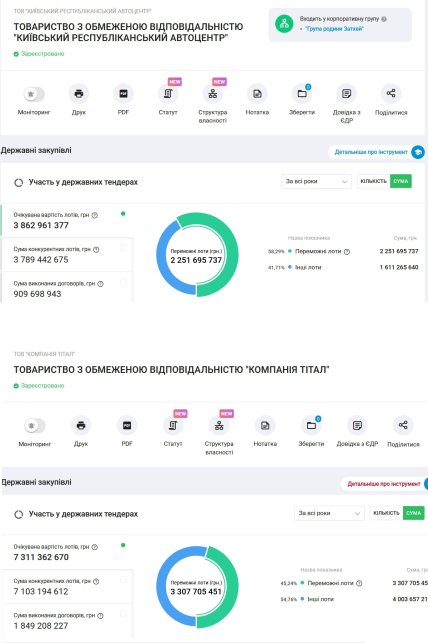Viewport: 428px width, 643px height.
Task: Toggle Моніторинг switch for Компанія Тітал
Action: point(34,426)
